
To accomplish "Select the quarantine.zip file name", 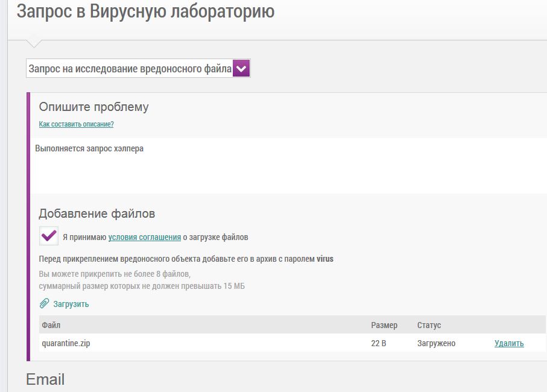I will pos(66,343).
